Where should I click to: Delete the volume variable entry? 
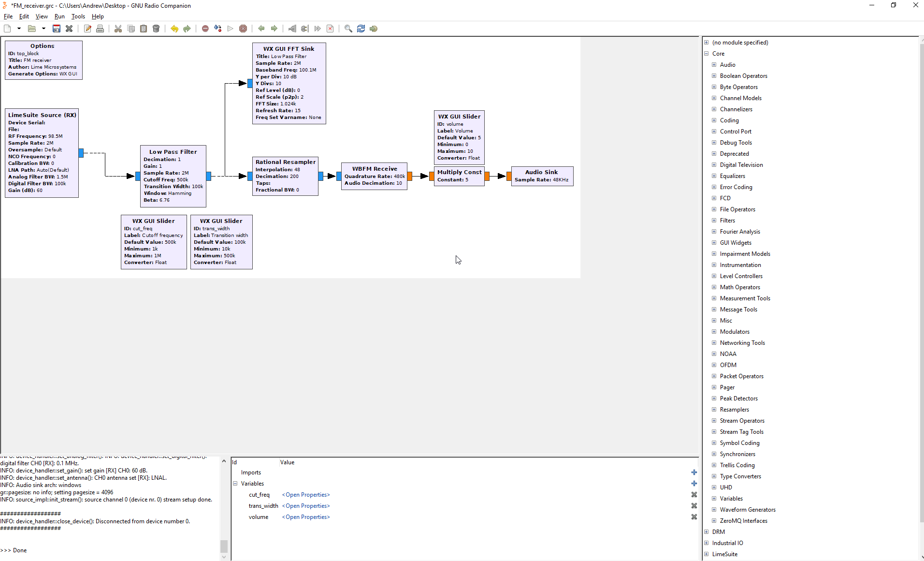694,517
